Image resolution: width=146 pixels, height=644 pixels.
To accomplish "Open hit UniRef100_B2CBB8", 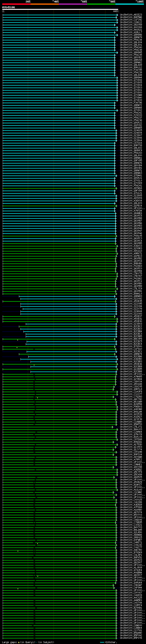I will pyautogui.click(x=131, y=371).
